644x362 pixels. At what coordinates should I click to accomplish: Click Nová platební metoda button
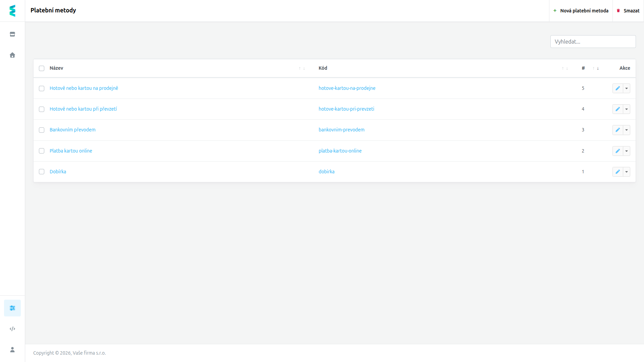click(x=581, y=11)
